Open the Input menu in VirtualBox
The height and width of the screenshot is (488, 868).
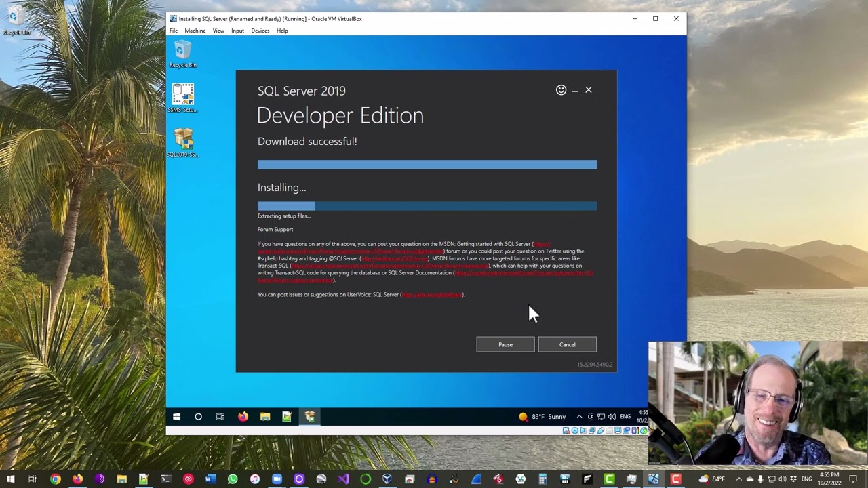(237, 30)
